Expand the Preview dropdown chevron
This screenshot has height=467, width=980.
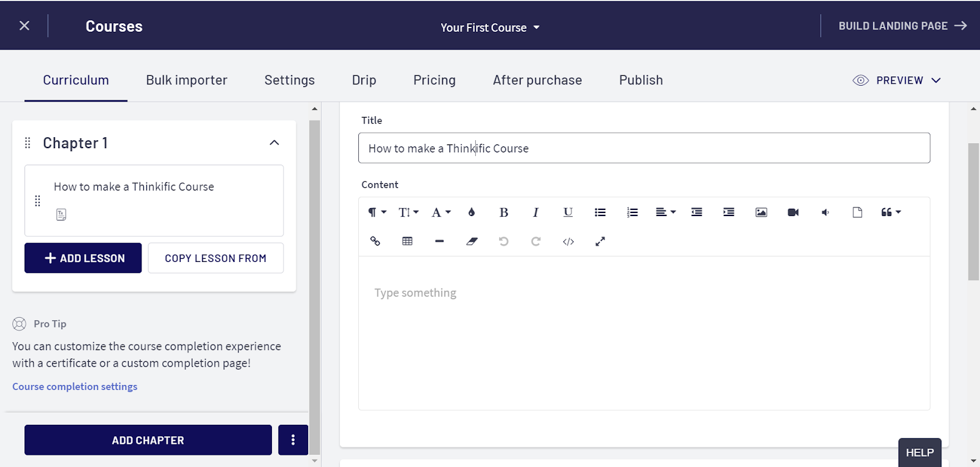click(x=936, y=81)
